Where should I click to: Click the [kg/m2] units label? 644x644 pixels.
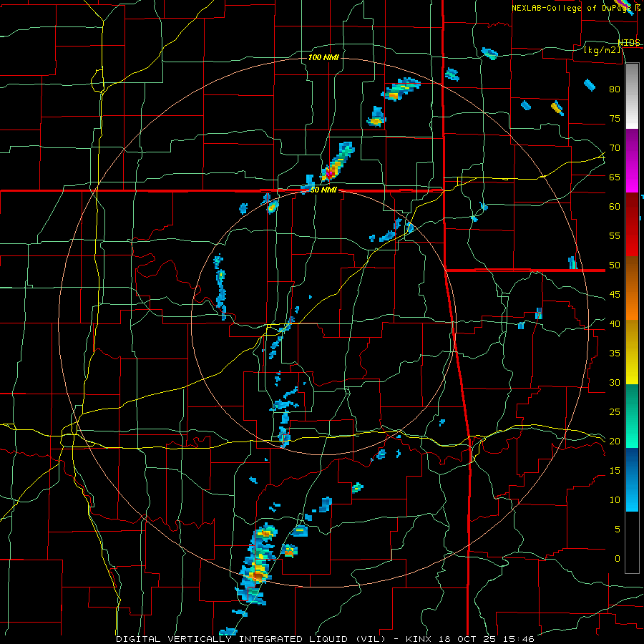tap(602, 50)
